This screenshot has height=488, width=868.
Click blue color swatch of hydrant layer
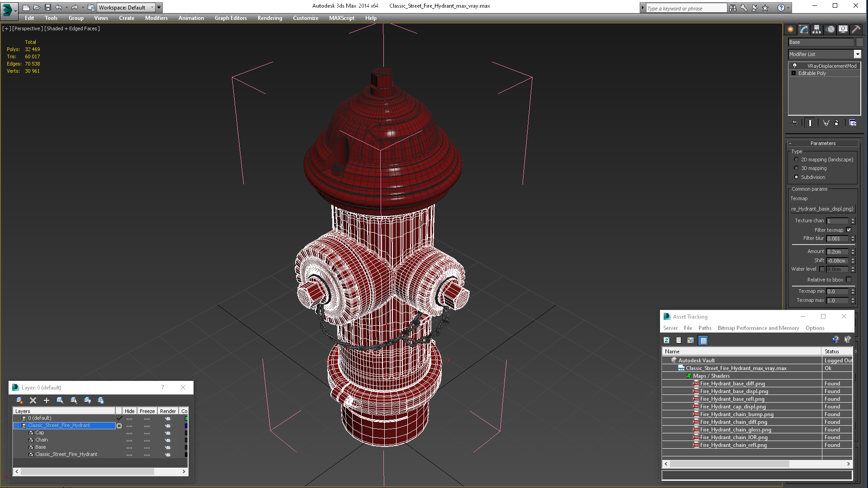pyautogui.click(x=186, y=426)
